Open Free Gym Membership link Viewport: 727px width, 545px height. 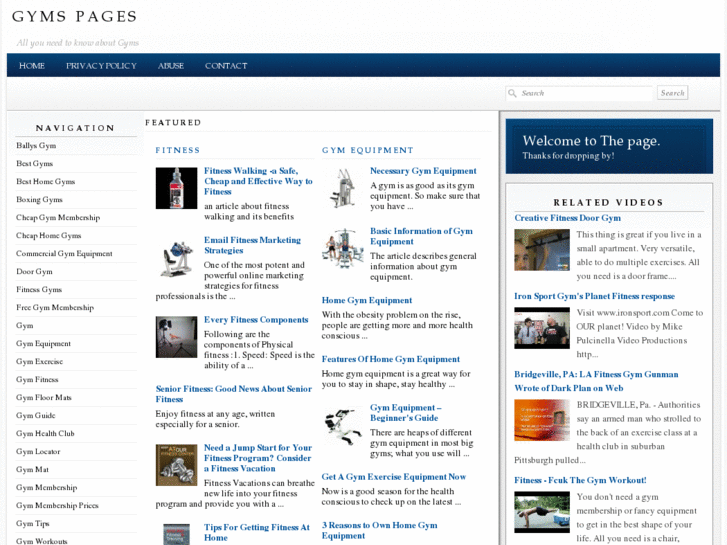point(55,308)
